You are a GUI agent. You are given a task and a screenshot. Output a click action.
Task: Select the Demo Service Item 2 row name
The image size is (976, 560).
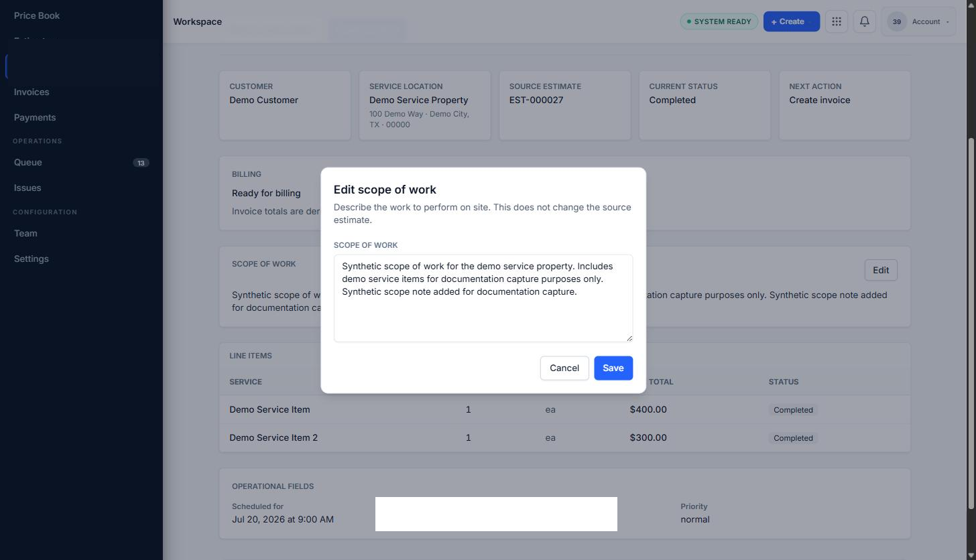tap(273, 437)
